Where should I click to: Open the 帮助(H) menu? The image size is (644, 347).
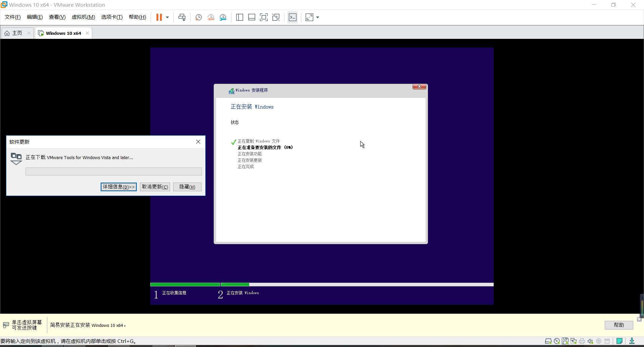click(138, 17)
